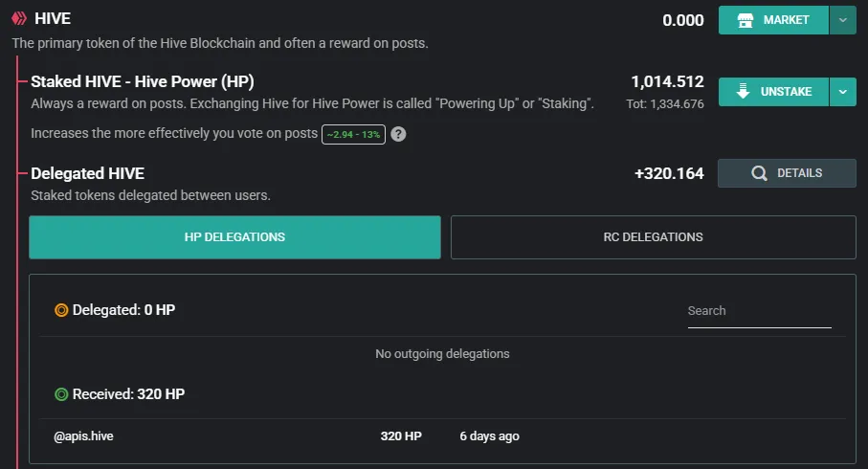Click the green Received circle icon
The width and height of the screenshot is (868, 469).
(61, 394)
